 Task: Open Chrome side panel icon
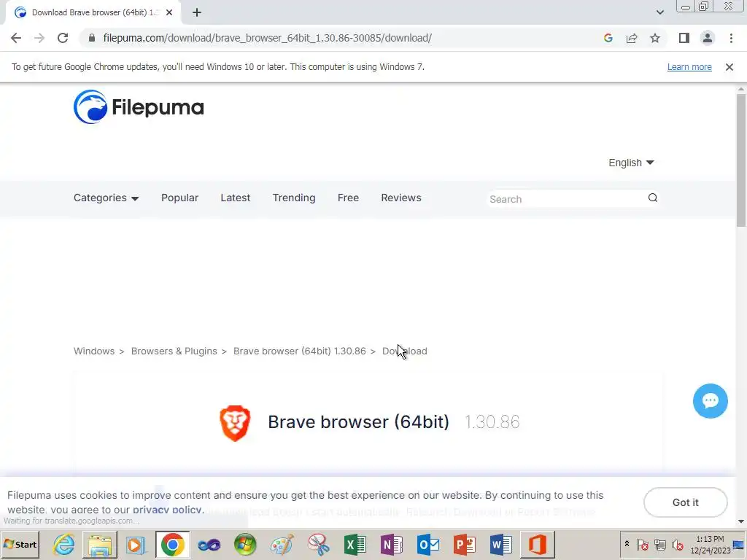684,38
